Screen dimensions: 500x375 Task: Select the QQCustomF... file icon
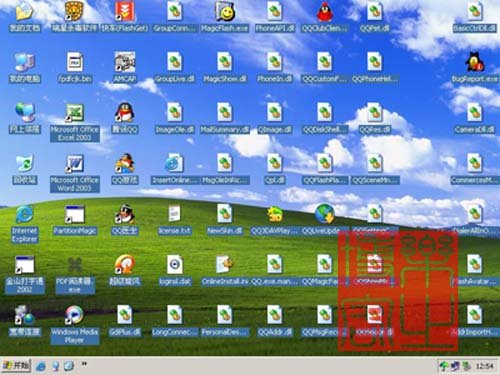tap(325, 62)
